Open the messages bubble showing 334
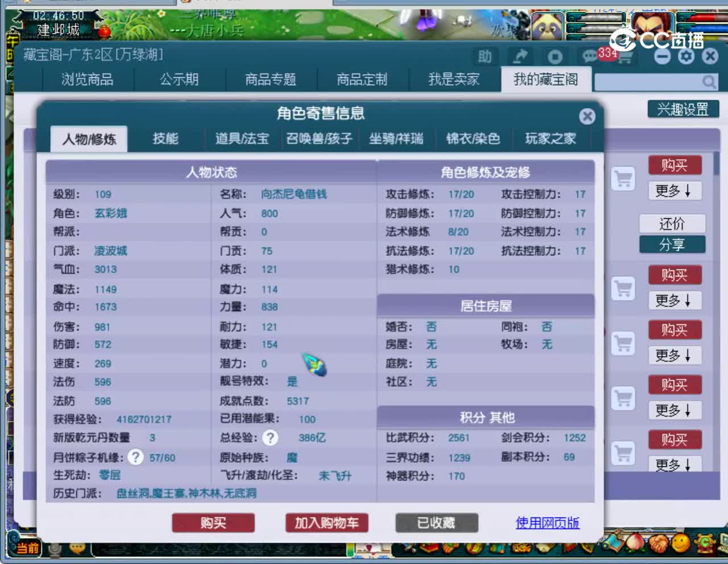This screenshot has width=728, height=564. (590, 56)
